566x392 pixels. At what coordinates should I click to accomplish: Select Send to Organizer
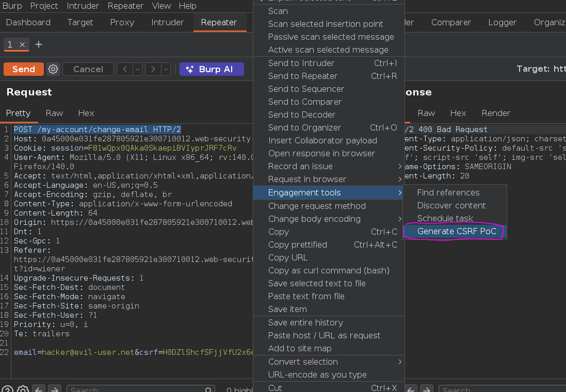point(329,128)
